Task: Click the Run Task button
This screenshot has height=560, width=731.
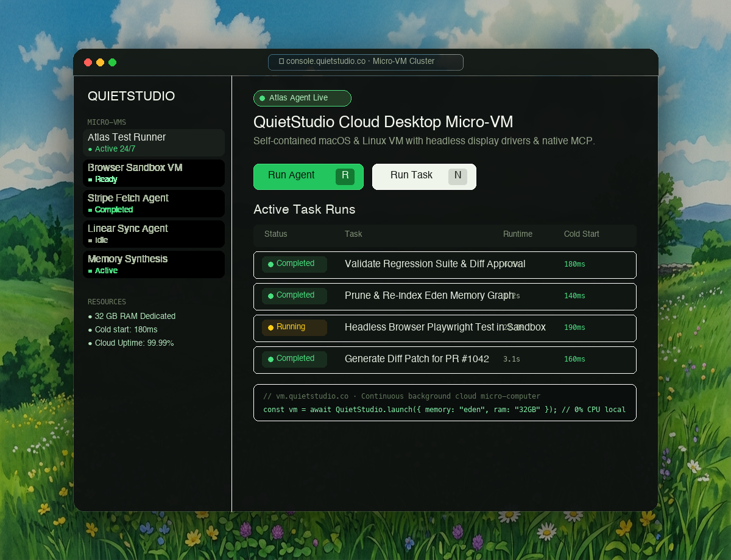Action: point(424,177)
